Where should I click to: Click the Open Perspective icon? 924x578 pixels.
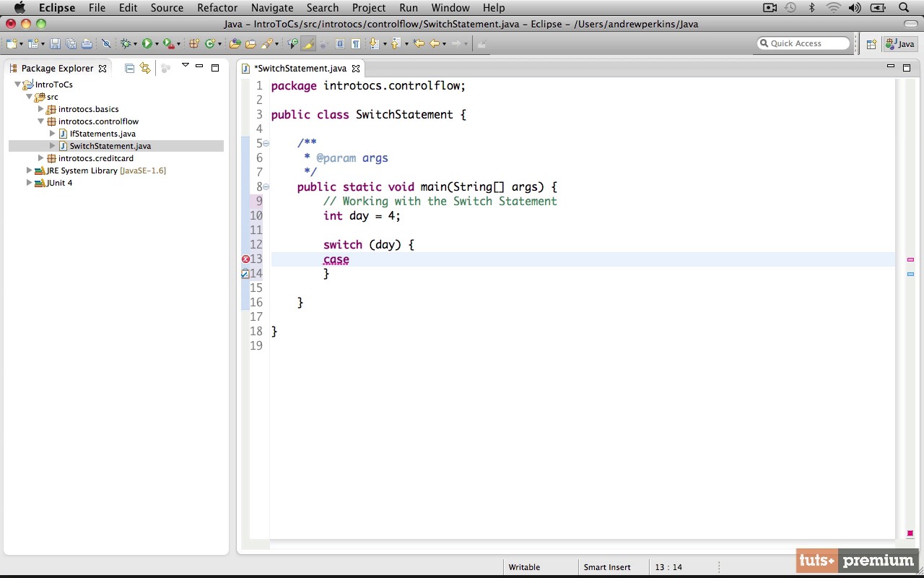[x=871, y=44]
